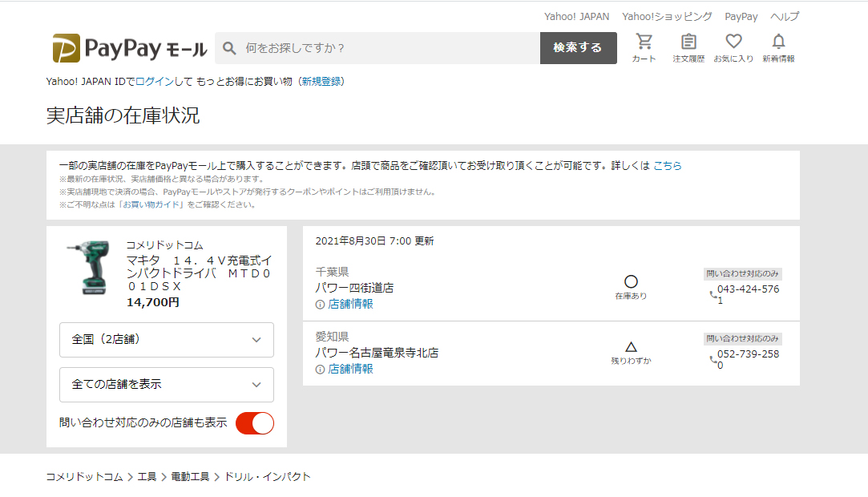Click the 電動工具 breadcrumb link
The height and width of the screenshot is (497, 868).
(190, 476)
